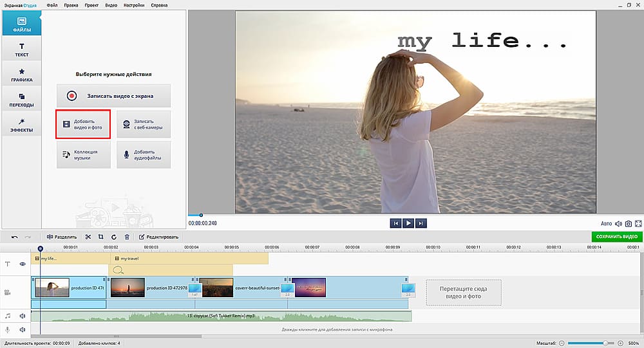Open the Настройки menu
The width and height of the screenshot is (644, 348).
tap(134, 5)
